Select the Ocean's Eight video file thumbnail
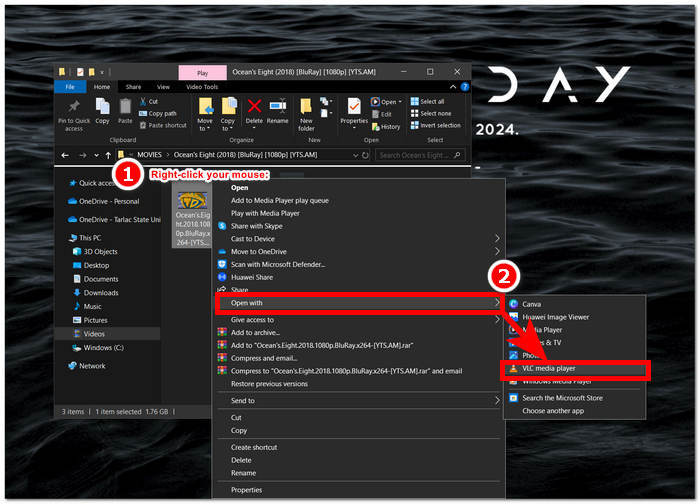This screenshot has height=504, width=700. point(192,200)
